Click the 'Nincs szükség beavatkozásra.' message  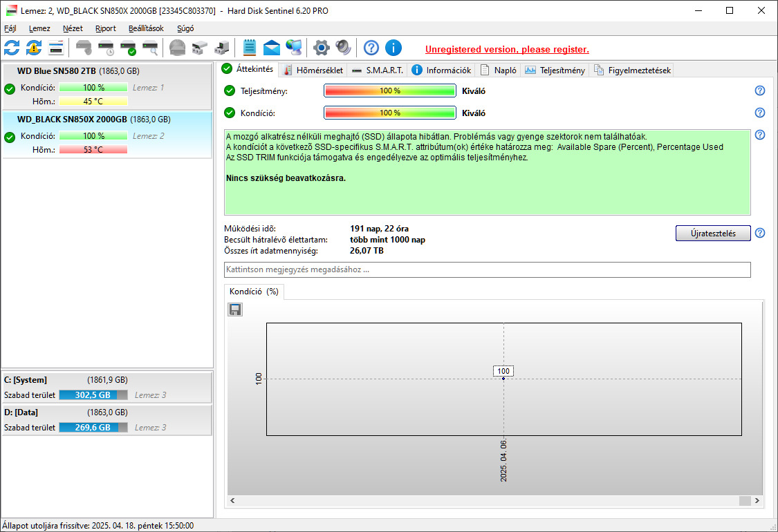[286, 178]
